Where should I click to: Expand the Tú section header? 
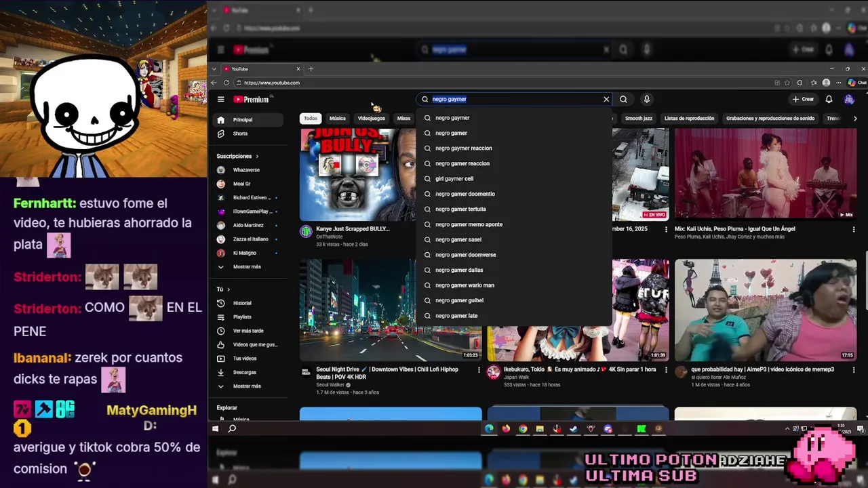(224, 289)
